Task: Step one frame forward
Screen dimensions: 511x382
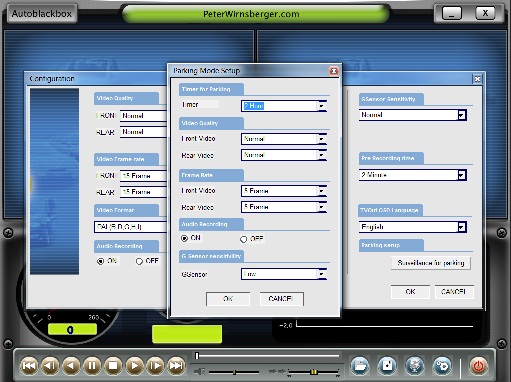Action: (x=155, y=366)
